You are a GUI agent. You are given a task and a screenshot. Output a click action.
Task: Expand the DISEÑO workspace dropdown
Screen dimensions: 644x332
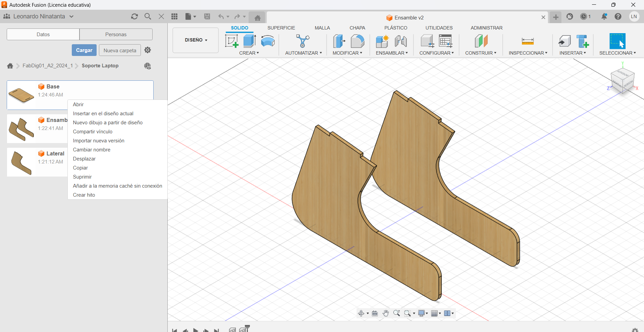pyautogui.click(x=196, y=40)
